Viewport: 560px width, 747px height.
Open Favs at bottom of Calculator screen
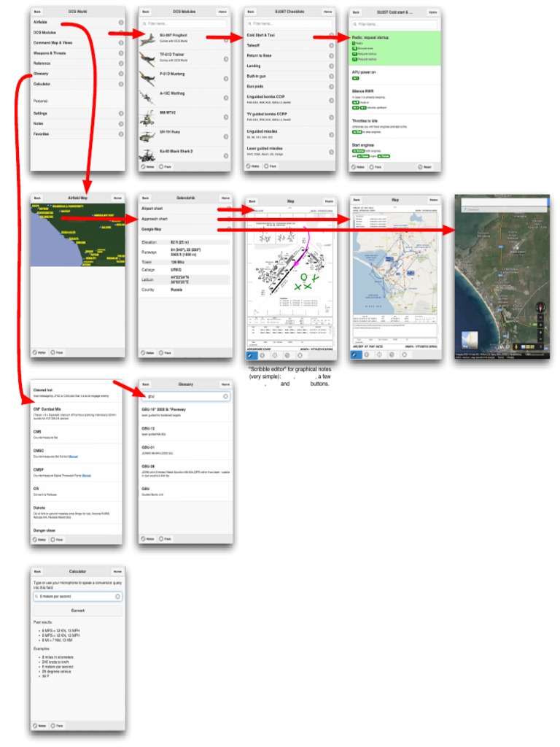[57, 726]
